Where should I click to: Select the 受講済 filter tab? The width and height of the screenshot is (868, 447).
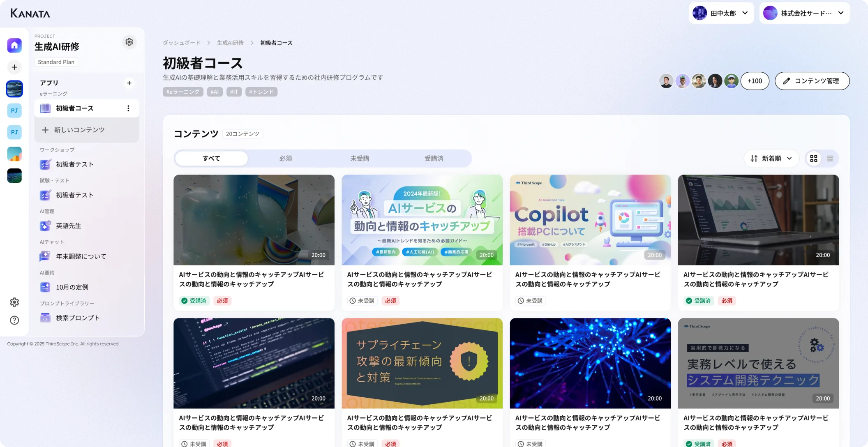click(x=434, y=159)
